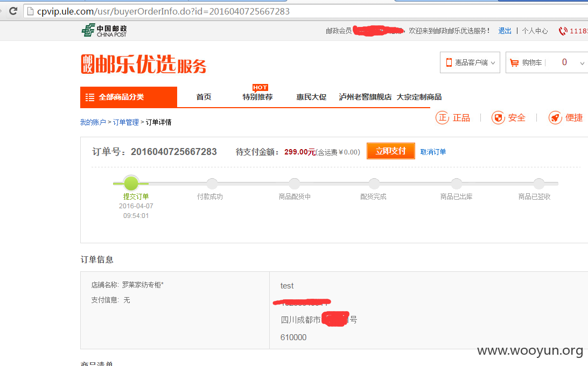The width and height of the screenshot is (588, 366).
Task: Click the order number 2016040725667283 text
Action: point(173,152)
